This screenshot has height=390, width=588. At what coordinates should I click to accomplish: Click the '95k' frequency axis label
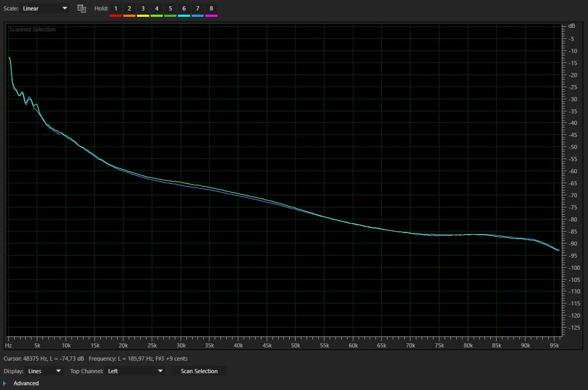[554, 345]
